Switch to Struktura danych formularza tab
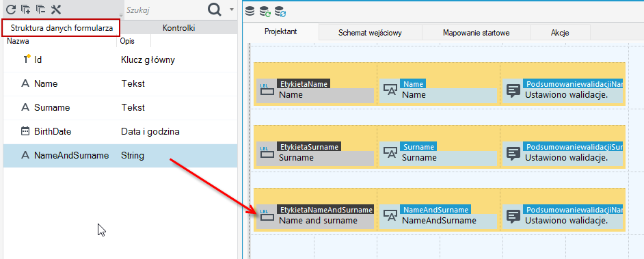 [61, 28]
